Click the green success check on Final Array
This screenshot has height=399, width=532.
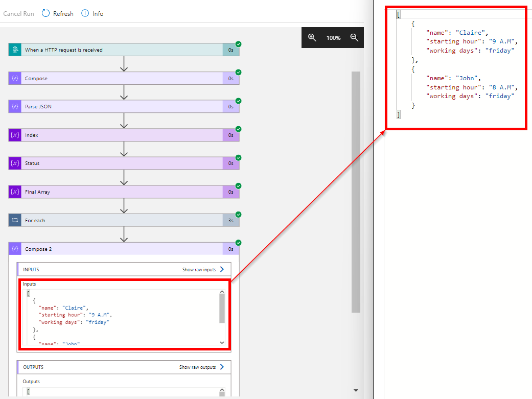point(239,186)
